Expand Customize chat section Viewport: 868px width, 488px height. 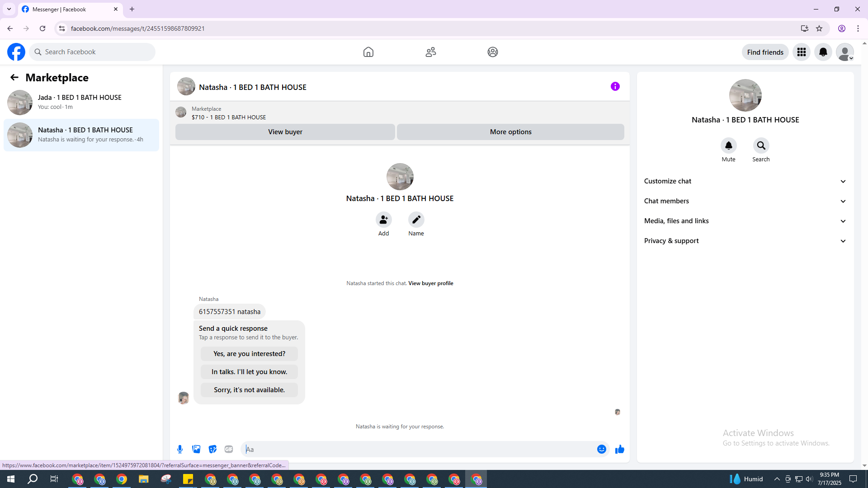[745, 181]
